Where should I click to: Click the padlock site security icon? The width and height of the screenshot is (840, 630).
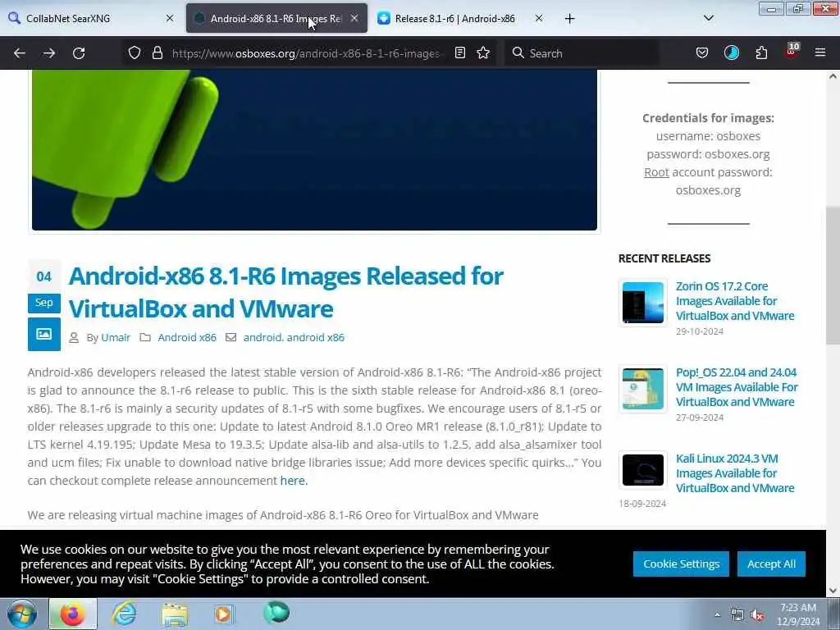point(157,53)
